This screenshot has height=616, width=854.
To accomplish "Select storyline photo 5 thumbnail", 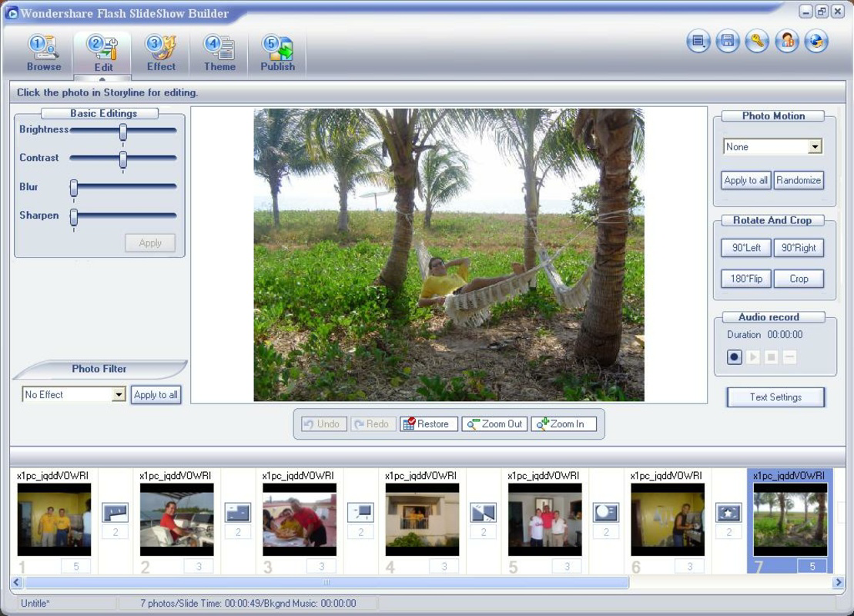I will point(544,520).
